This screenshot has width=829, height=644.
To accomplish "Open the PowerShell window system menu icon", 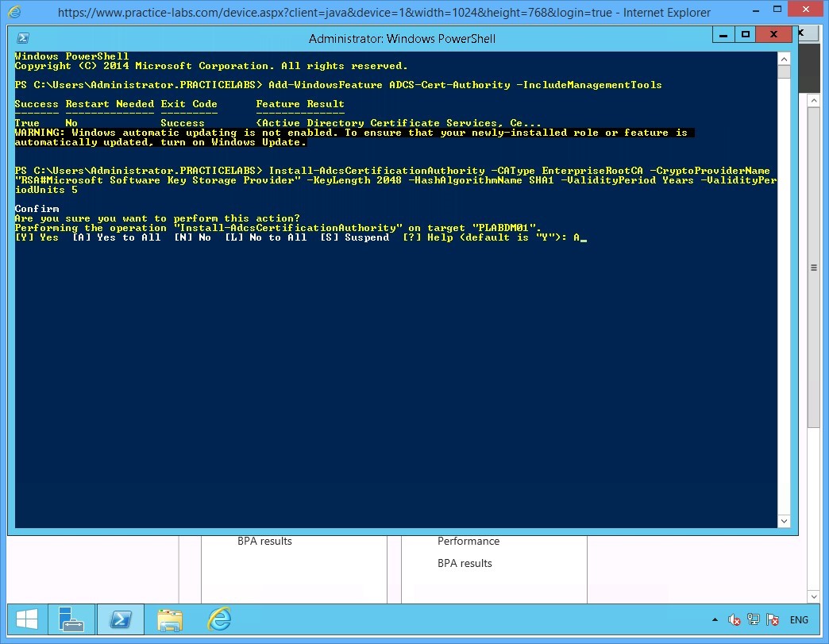I will coord(21,37).
